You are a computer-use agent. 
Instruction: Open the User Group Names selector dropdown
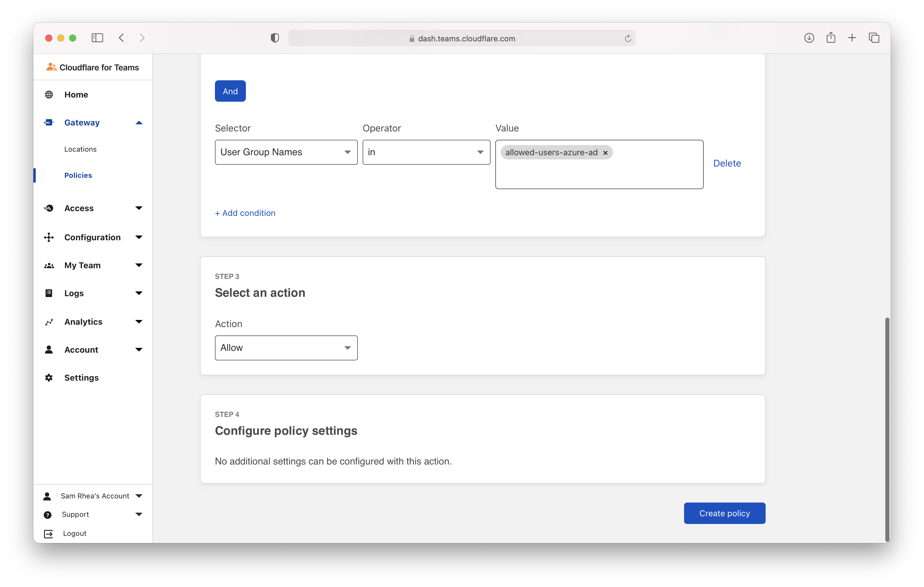[x=286, y=152]
